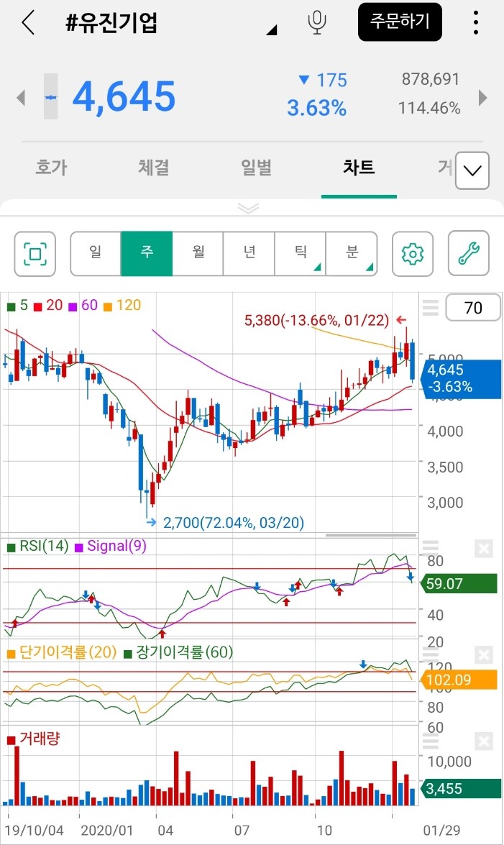Select the 년 yearly period
The width and height of the screenshot is (504, 845).
pyautogui.click(x=249, y=254)
